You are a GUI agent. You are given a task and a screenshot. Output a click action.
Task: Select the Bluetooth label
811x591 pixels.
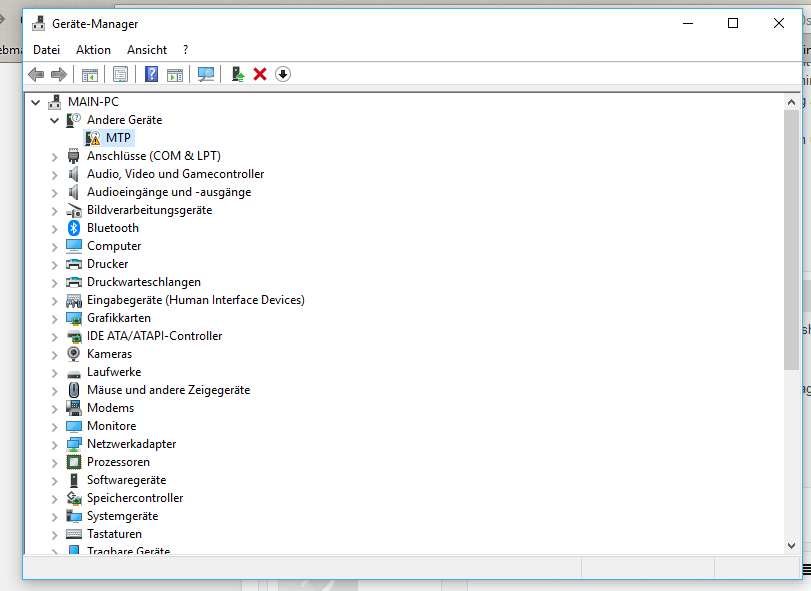click(113, 228)
